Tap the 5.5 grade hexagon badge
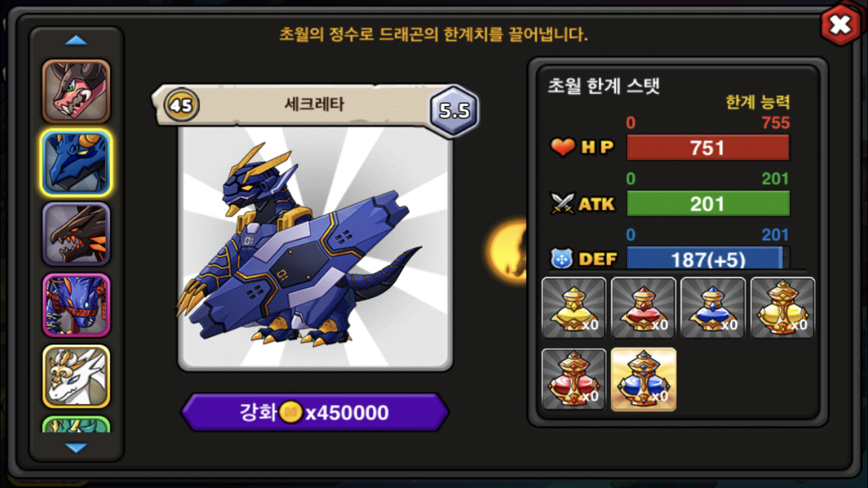Image resolution: width=868 pixels, height=488 pixels. click(x=454, y=110)
